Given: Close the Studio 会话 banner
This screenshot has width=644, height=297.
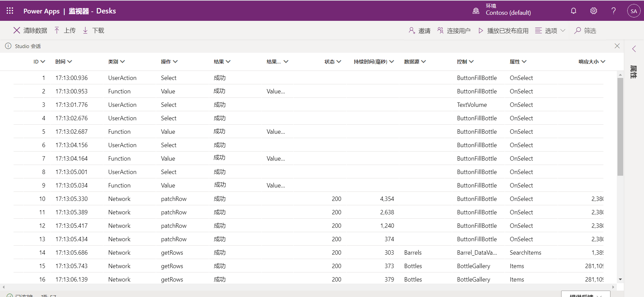Looking at the screenshot, I should tap(617, 46).
